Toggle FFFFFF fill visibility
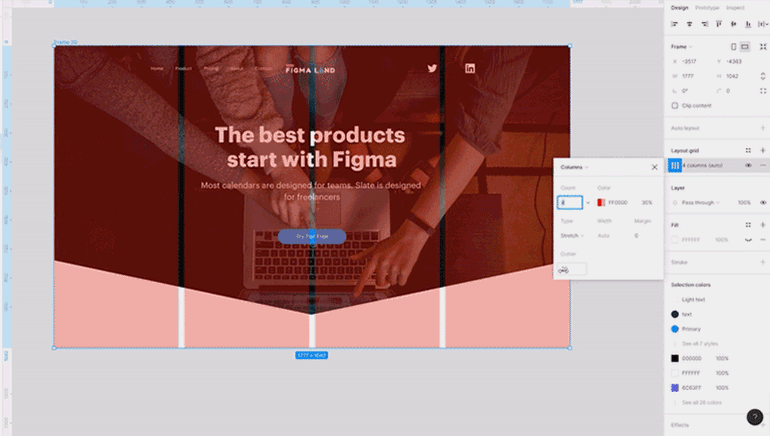 [x=748, y=240]
